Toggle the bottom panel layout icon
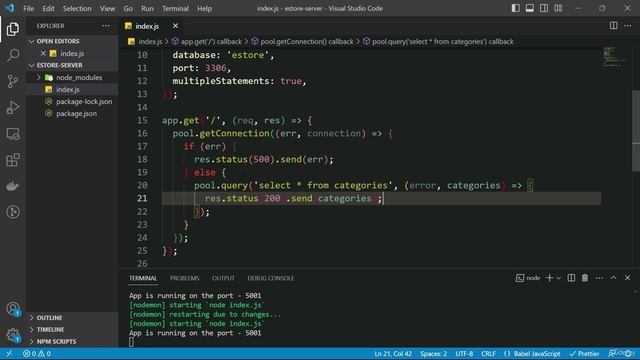This screenshot has width=640, height=360. pyautogui.click(x=530, y=8)
